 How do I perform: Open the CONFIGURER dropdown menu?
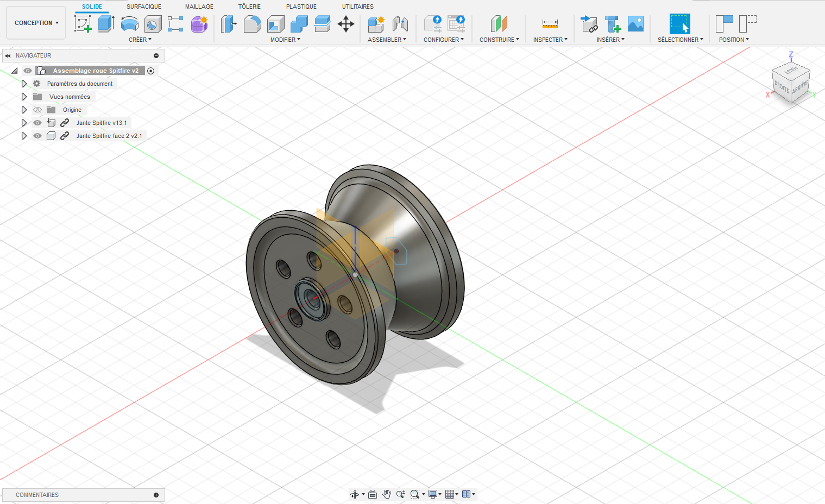pyautogui.click(x=444, y=40)
